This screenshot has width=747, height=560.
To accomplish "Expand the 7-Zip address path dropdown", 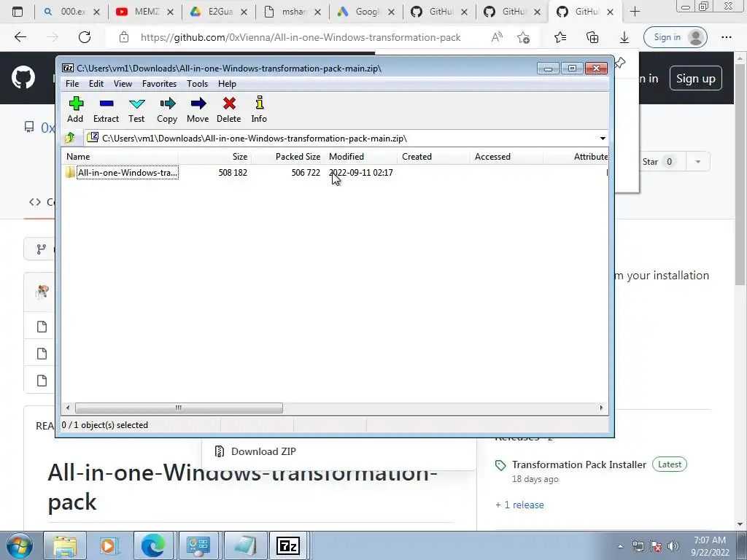I will pyautogui.click(x=603, y=139).
